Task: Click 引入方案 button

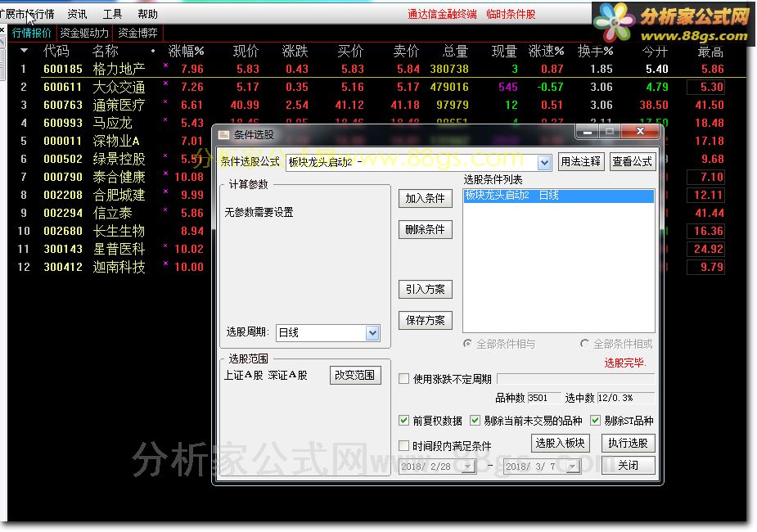Action: pos(426,289)
